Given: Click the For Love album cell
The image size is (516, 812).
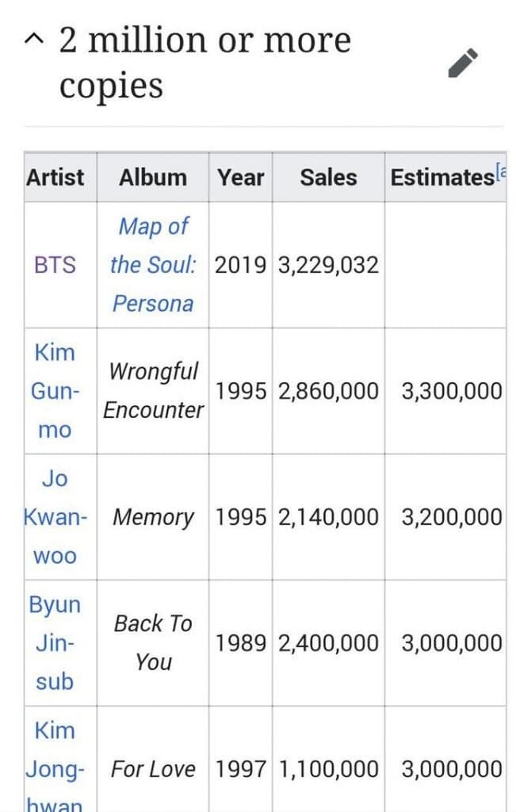Looking at the screenshot, I should click(153, 768).
